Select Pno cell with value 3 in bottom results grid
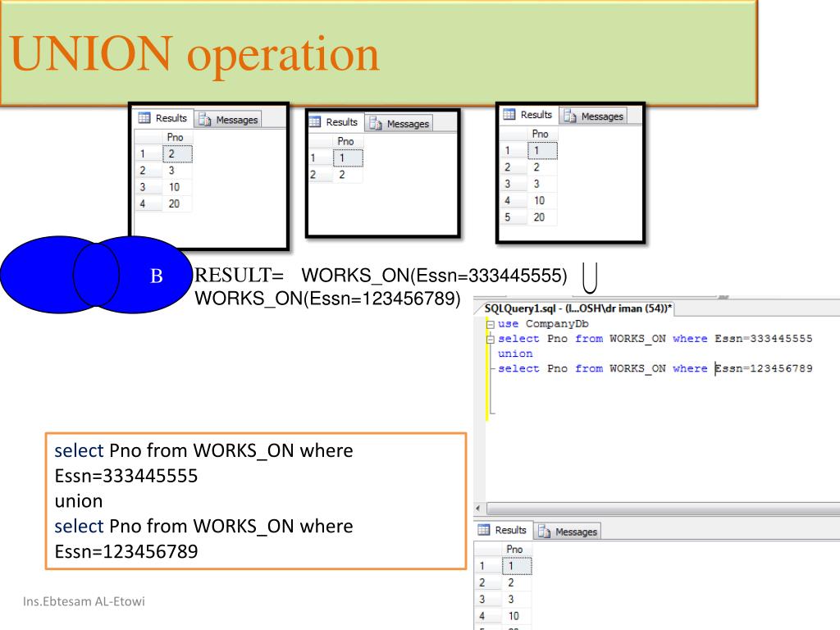Viewport: 840px width, 630px height. tap(517, 599)
